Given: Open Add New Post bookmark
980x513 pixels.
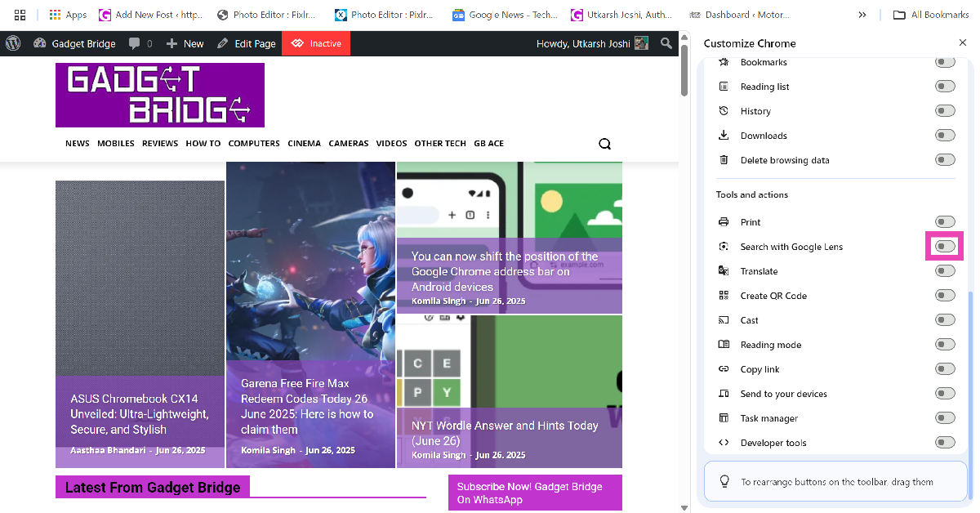Looking at the screenshot, I should 151,15.
